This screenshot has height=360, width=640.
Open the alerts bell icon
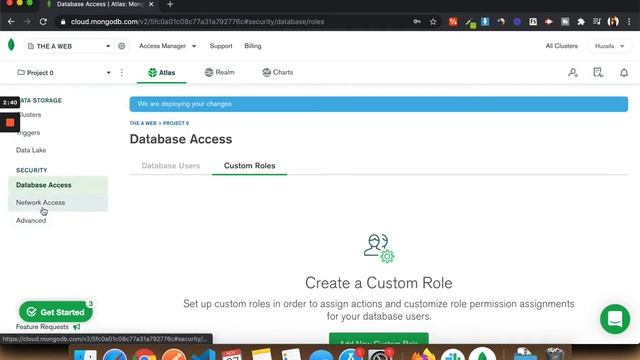(x=624, y=73)
